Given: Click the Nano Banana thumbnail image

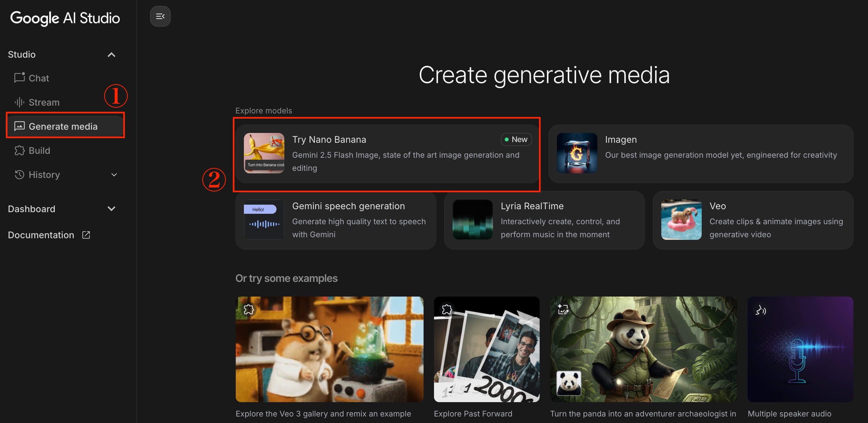Looking at the screenshot, I should click(264, 153).
